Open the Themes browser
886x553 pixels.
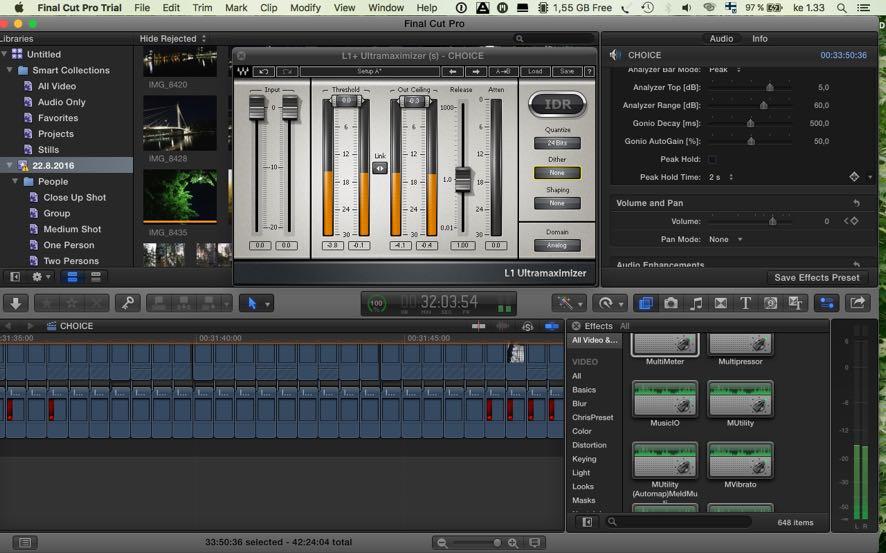pyautogui.click(x=795, y=303)
